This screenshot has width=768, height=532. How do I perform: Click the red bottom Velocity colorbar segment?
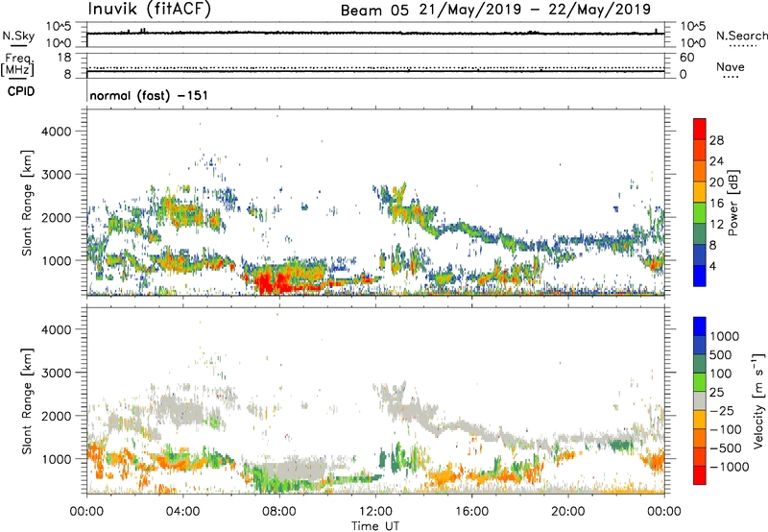coord(700,475)
